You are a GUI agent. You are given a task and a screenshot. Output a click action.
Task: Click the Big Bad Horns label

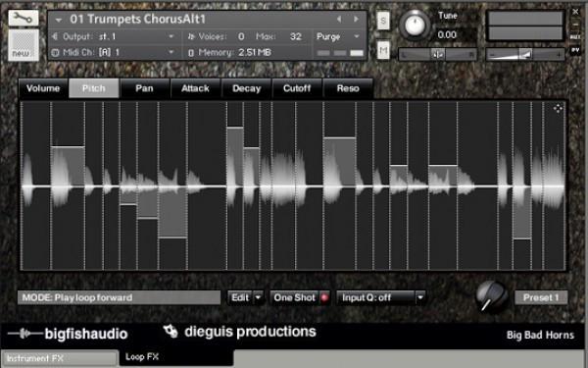tap(540, 335)
